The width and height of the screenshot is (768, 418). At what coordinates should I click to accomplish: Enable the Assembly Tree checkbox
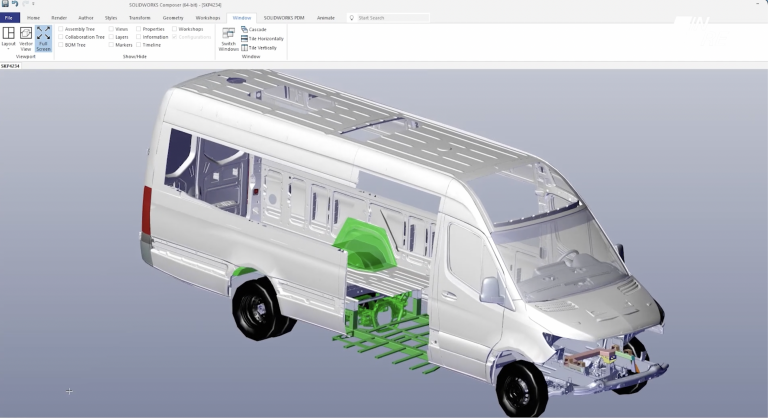point(61,29)
